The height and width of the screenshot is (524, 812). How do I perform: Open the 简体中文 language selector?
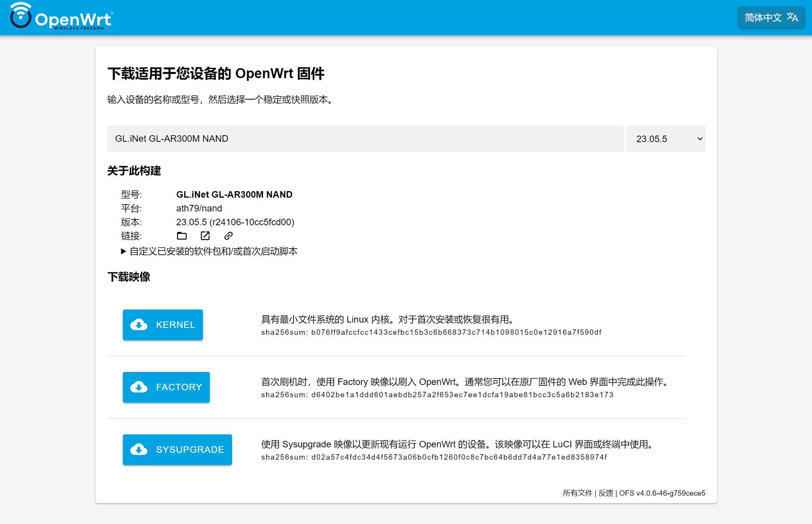click(x=770, y=17)
